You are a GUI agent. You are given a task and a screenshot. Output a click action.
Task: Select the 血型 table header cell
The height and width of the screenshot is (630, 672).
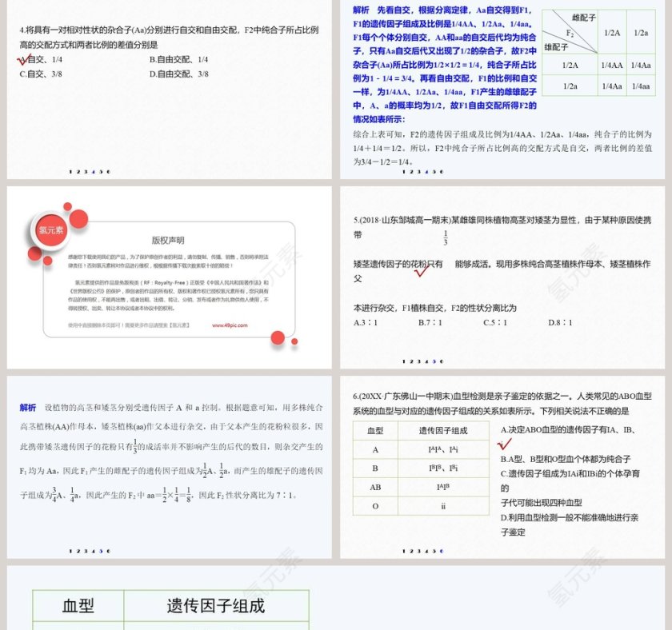pyautogui.click(x=374, y=432)
